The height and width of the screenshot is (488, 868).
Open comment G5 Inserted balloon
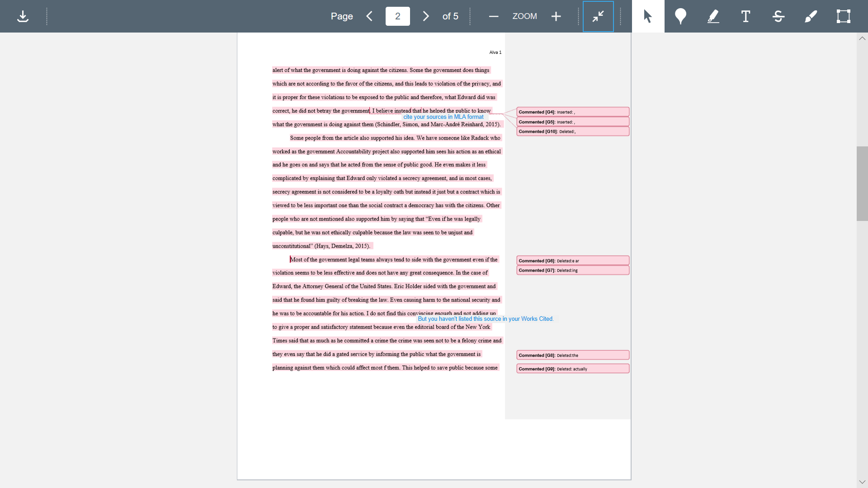[x=573, y=122]
